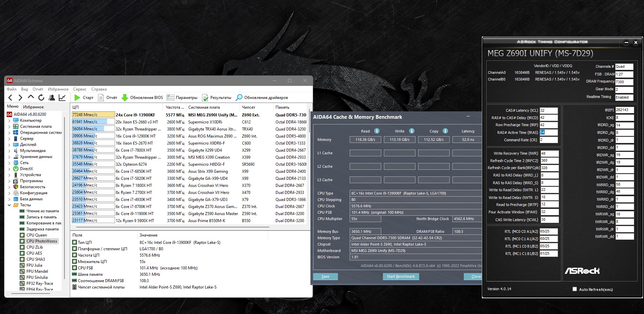644x314 pixels.
Task: Toggle the Платформа / степпинг ЦП checkbox
Action: (75, 249)
